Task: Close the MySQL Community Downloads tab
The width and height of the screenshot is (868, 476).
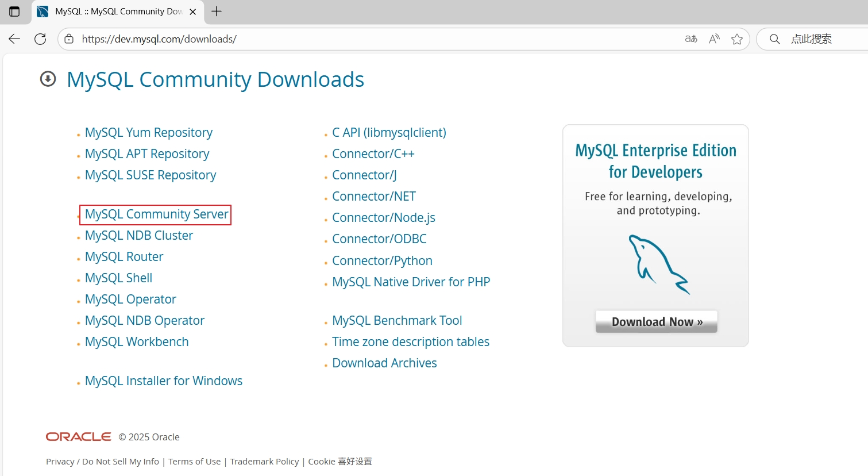Action: coord(193,11)
